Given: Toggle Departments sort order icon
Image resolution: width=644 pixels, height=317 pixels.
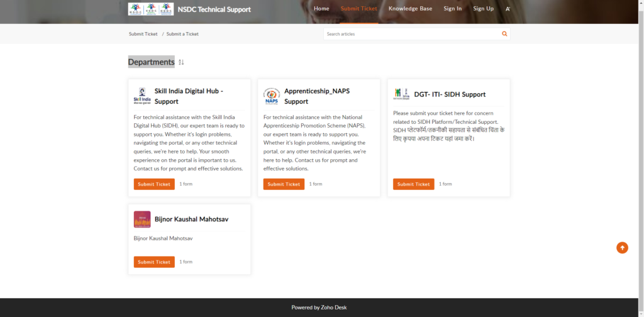Looking at the screenshot, I should (x=181, y=62).
